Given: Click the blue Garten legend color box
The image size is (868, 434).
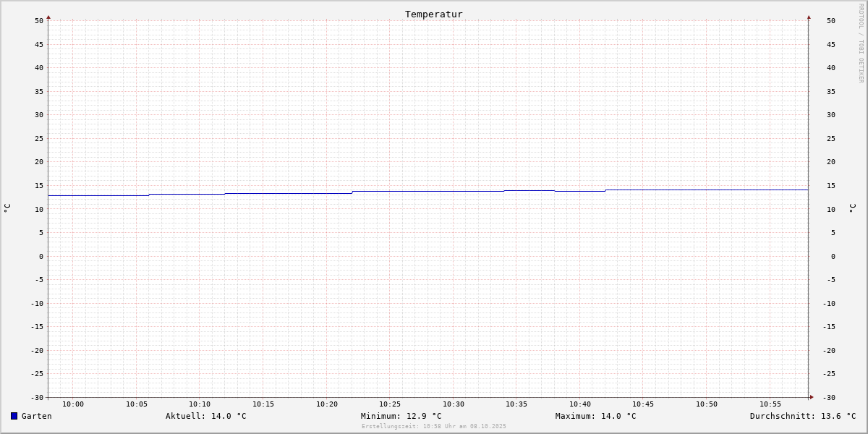Looking at the screenshot, I should coord(14,416).
